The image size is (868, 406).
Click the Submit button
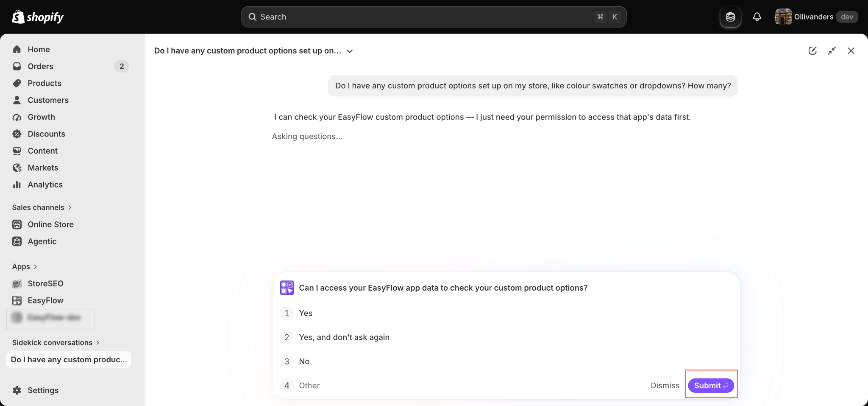pos(711,386)
